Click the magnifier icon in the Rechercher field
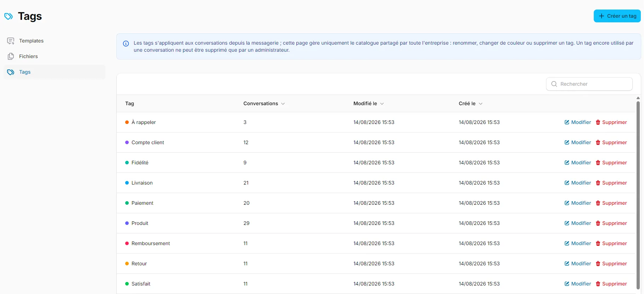The height and width of the screenshot is (294, 644). (x=554, y=84)
